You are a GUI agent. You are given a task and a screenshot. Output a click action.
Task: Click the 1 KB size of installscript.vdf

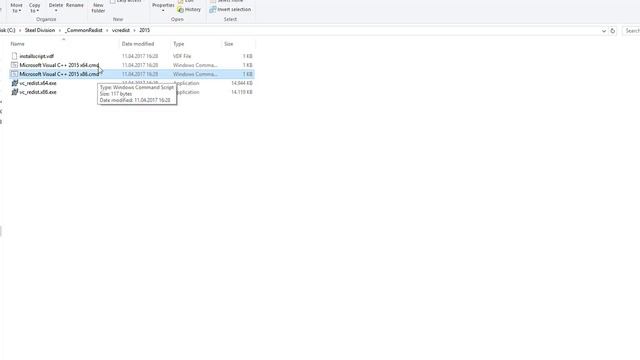click(248, 56)
